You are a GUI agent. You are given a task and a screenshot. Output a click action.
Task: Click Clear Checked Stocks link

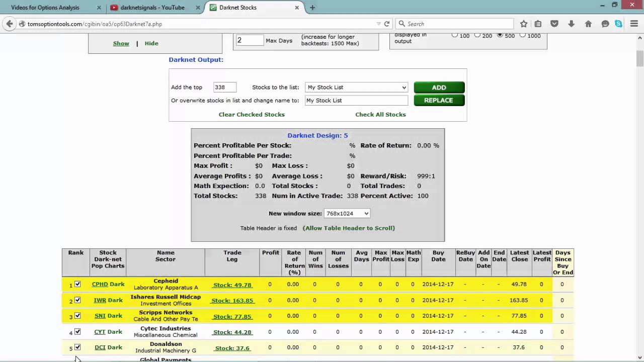click(x=252, y=115)
